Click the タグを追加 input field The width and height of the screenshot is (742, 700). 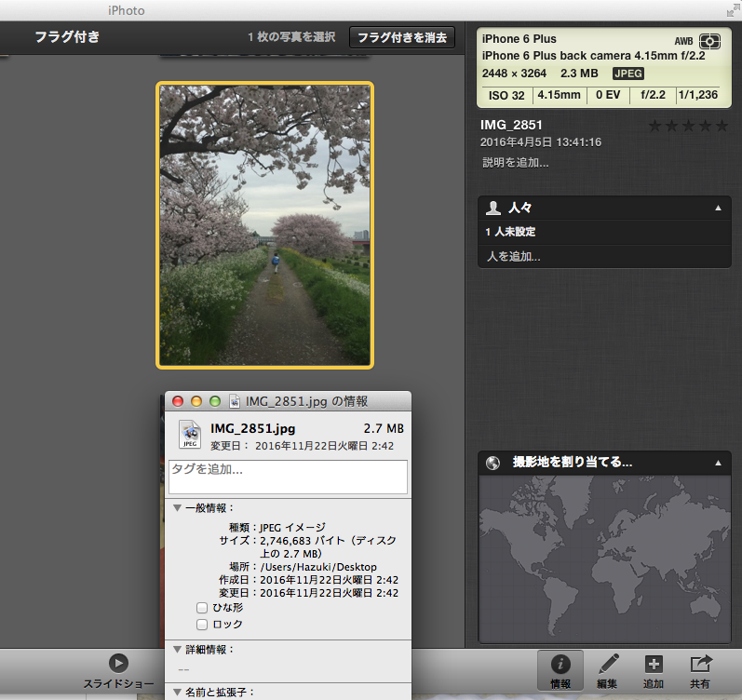[288, 477]
